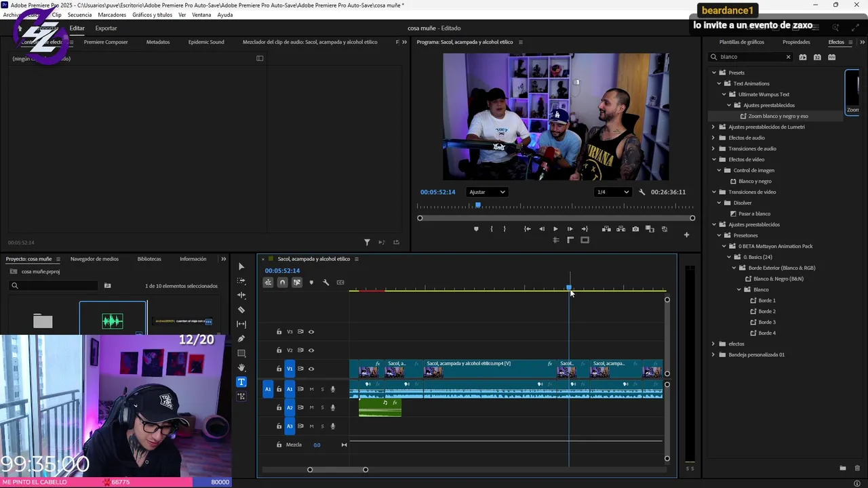Image resolution: width=868 pixels, height=488 pixels.
Task: Collapse the Disolver folder
Action: pyautogui.click(x=719, y=203)
